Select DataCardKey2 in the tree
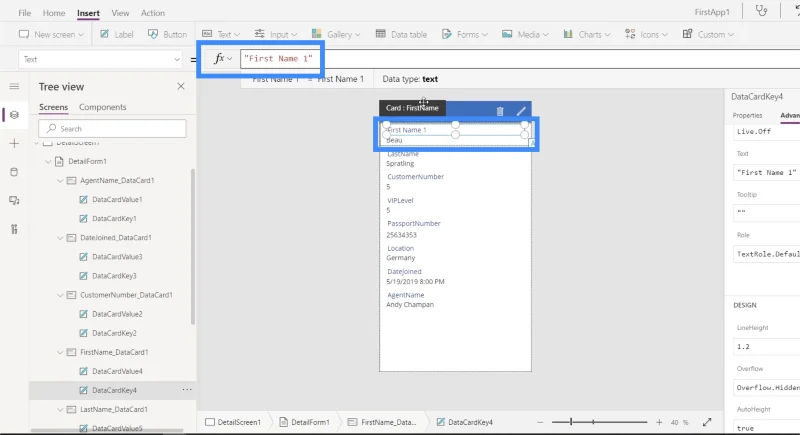The width and height of the screenshot is (800, 435). (114, 332)
